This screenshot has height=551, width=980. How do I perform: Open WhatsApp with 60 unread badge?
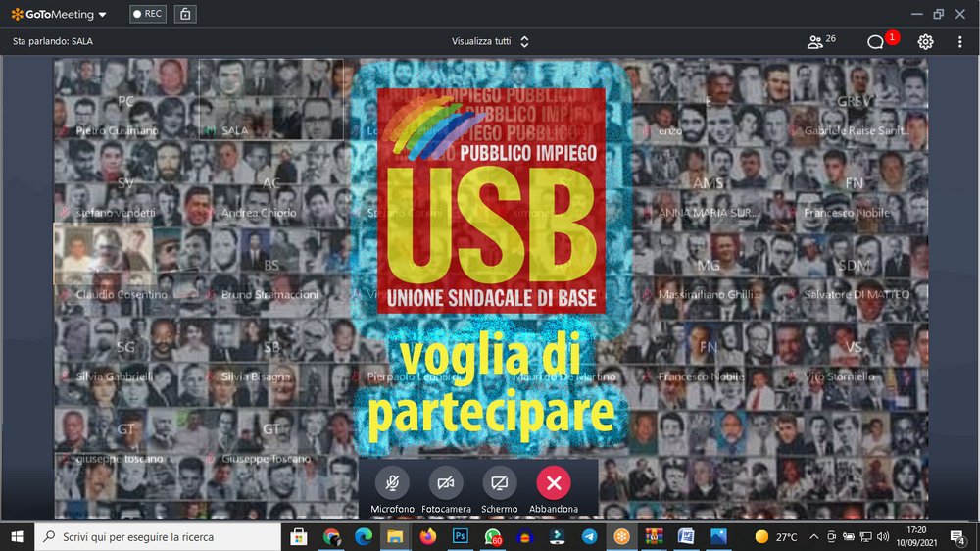click(493, 536)
